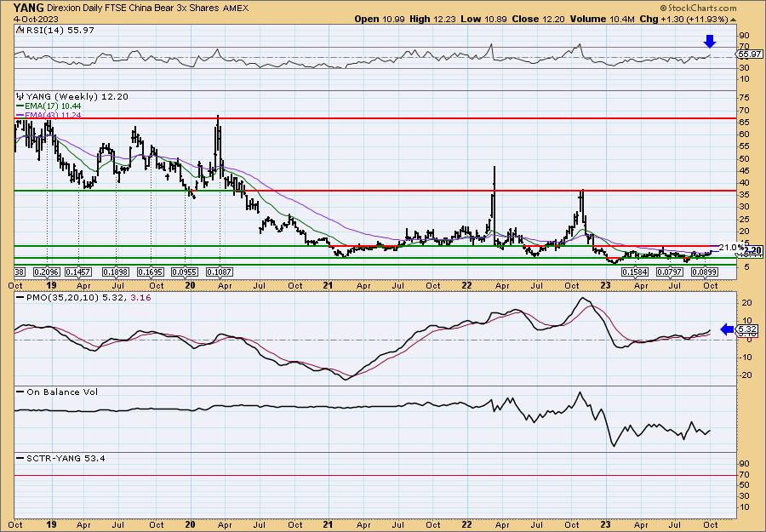766x532 pixels.
Task: Click the YANG ticker symbol in the header
Action: pyautogui.click(x=29, y=8)
